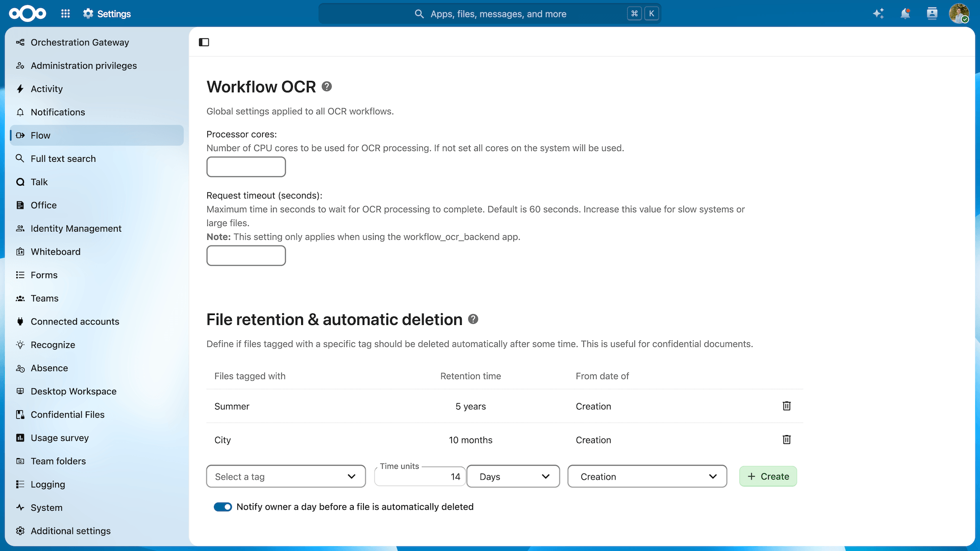Show help for Workflow OCR heading
980x551 pixels.
point(327,87)
